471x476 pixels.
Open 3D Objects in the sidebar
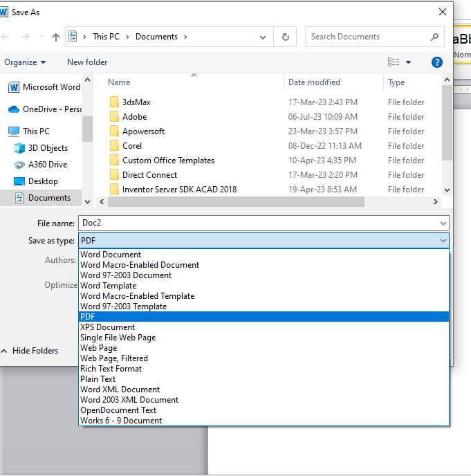(x=48, y=148)
